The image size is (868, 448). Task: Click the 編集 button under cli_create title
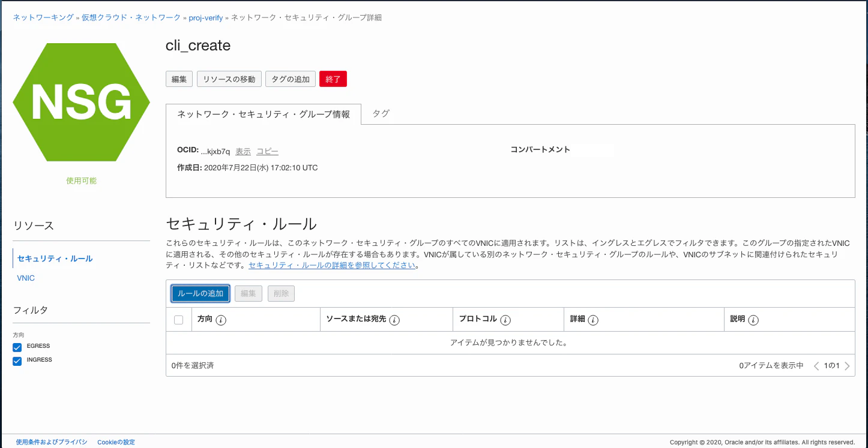179,79
